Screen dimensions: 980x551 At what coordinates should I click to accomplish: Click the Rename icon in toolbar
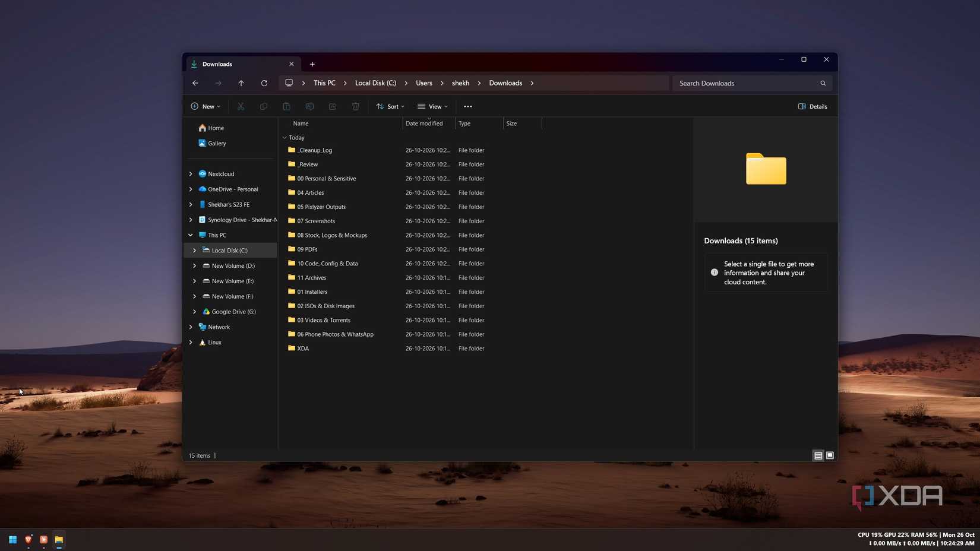point(309,106)
